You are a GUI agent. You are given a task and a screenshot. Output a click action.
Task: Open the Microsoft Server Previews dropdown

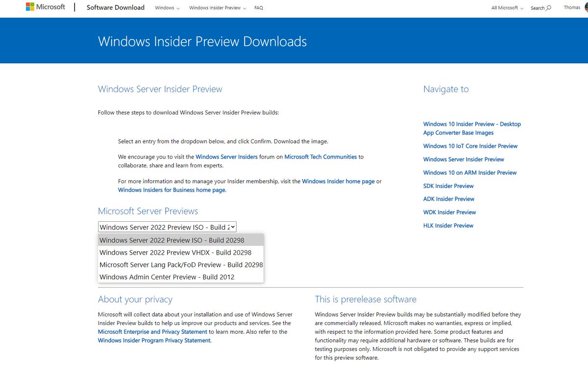coord(167,227)
